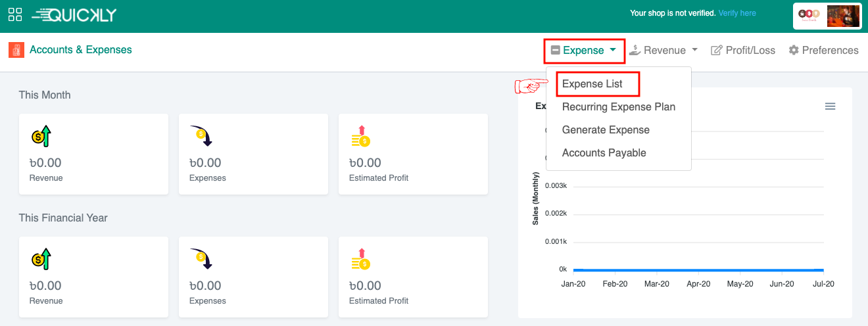Select Generate Expense option

606,130
